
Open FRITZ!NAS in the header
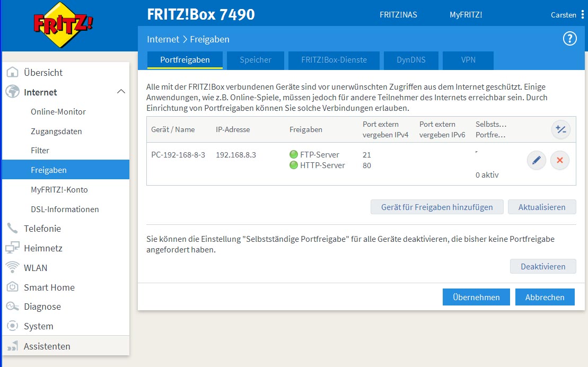tap(398, 15)
